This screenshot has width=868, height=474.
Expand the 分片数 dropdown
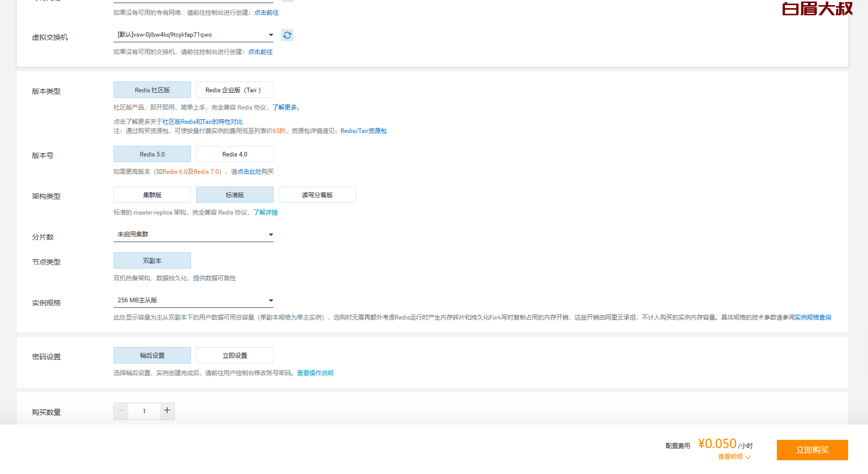194,234
